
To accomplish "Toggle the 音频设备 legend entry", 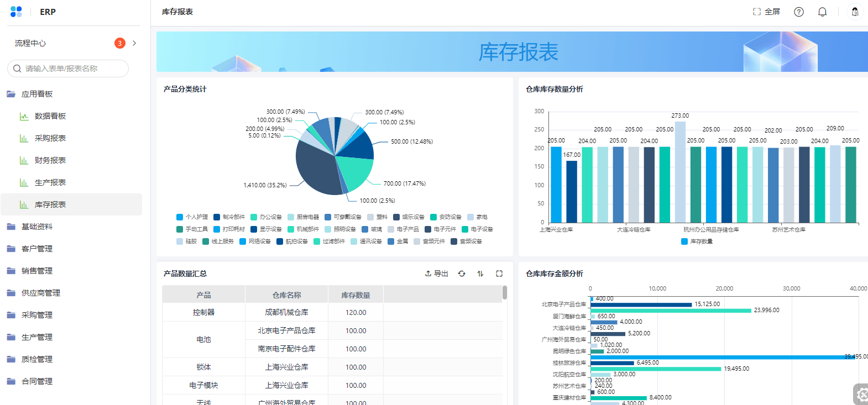I will click(x=466, y=241).
